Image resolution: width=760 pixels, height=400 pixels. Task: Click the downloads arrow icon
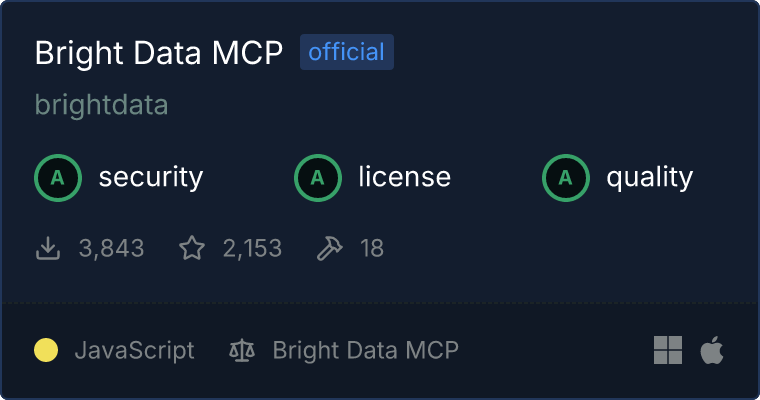tap(48, 248)
